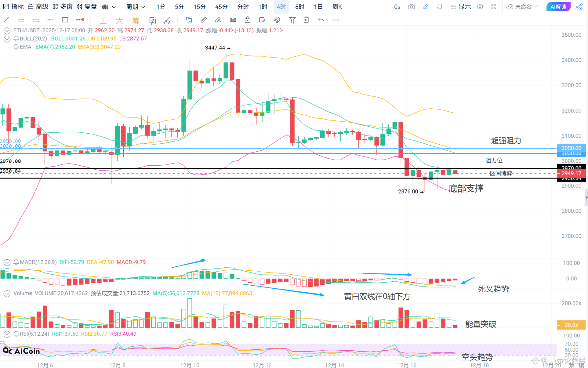Collapse the MACD indicator toggle
Image resolution: width=588 pixels, height=368 pixels.
point(7,262)
